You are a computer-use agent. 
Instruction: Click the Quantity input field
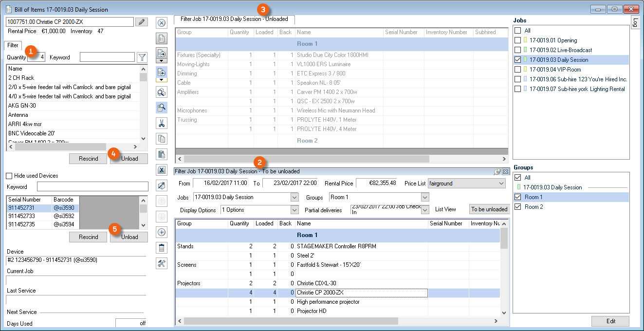(37, 57)
